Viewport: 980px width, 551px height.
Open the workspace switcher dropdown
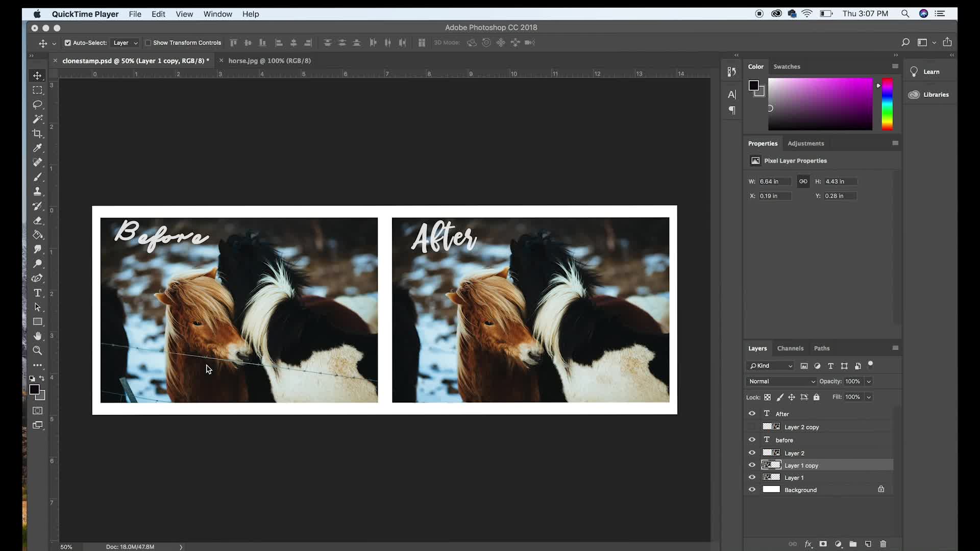click(x=925, y=43)
